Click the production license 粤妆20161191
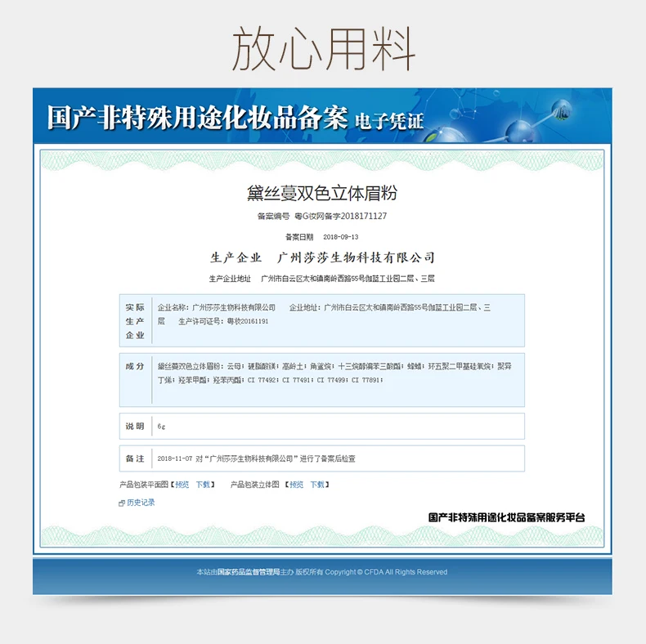The height and width of the screenshot is (644, 646). point(248,321)
